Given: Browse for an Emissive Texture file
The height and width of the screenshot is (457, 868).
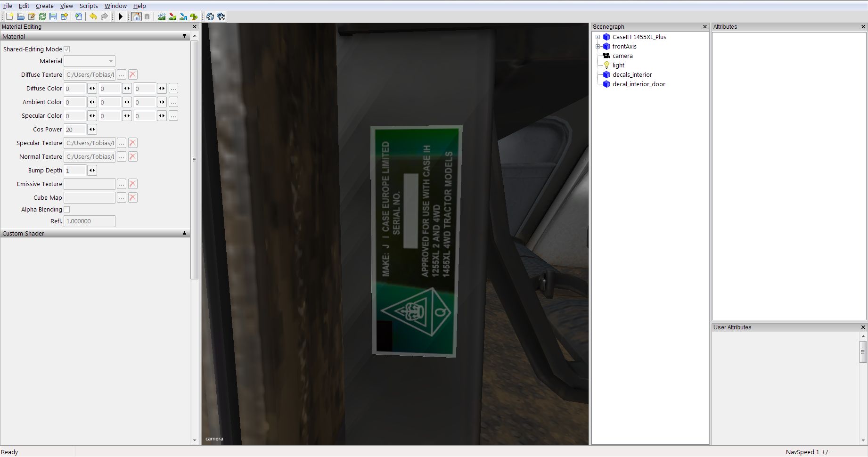Looking at the screenshot, I should coord(122,184).
